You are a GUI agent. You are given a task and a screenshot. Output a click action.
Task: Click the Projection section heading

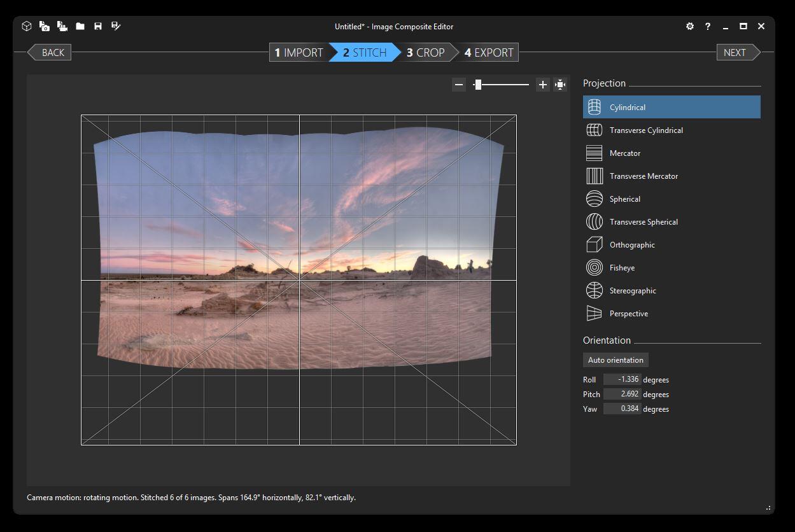604,83
